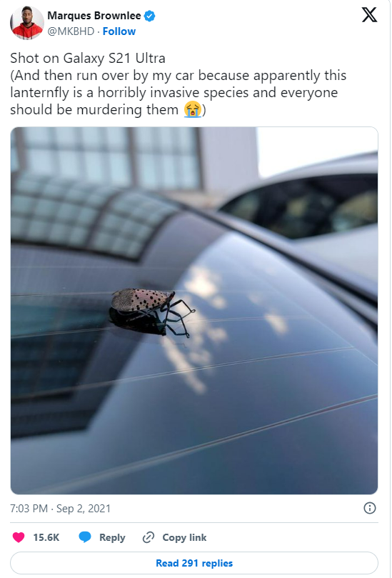Open the tweet info circle icon

370,508
